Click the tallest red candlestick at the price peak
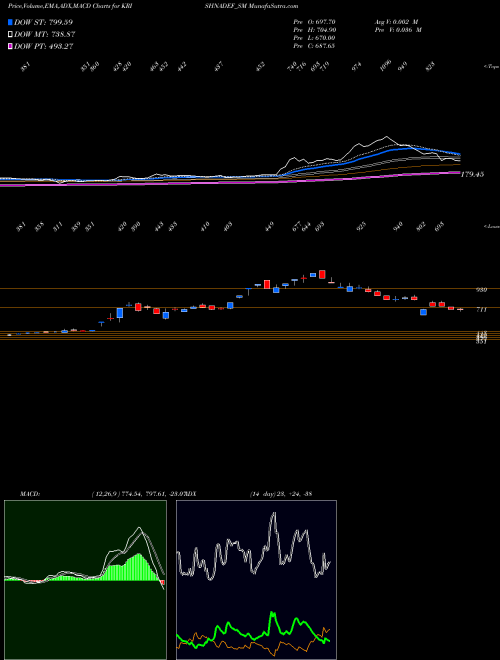The image size is (500, 660). click(322, 274)
